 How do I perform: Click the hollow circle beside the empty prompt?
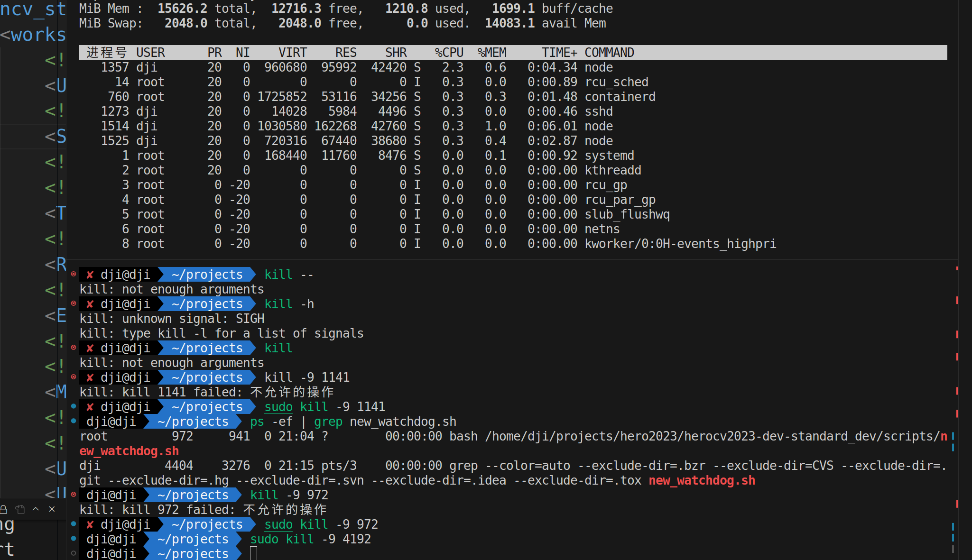click(x=74, y=553)
